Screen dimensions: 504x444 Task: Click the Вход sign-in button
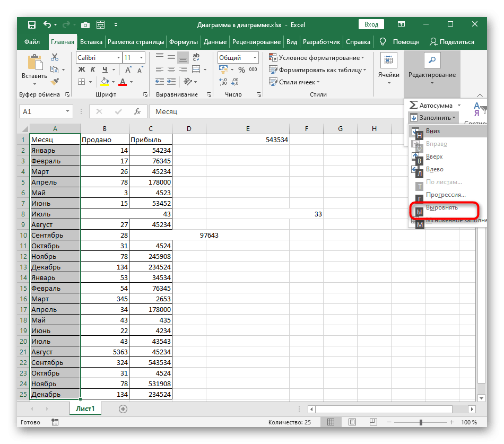tap(371, 24)
